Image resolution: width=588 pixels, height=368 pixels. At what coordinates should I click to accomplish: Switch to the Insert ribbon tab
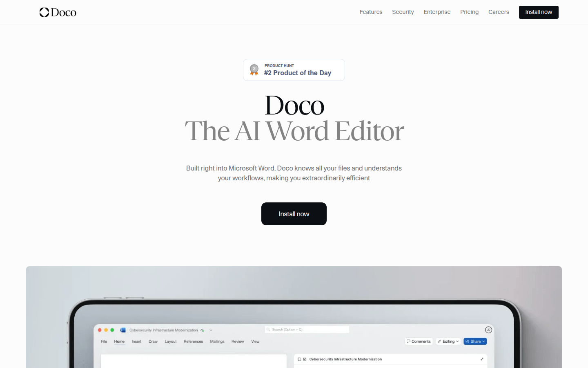pyautogui.click(x=136, y=341)
